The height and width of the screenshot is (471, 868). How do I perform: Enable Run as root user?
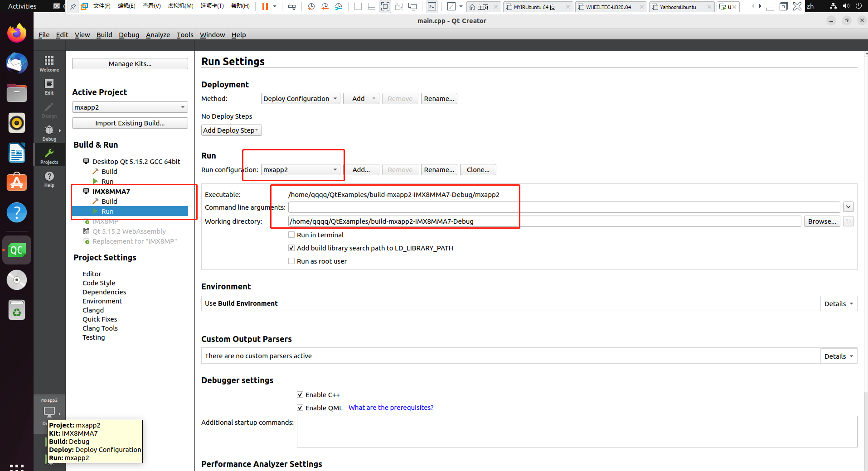(x=291, y=261)
